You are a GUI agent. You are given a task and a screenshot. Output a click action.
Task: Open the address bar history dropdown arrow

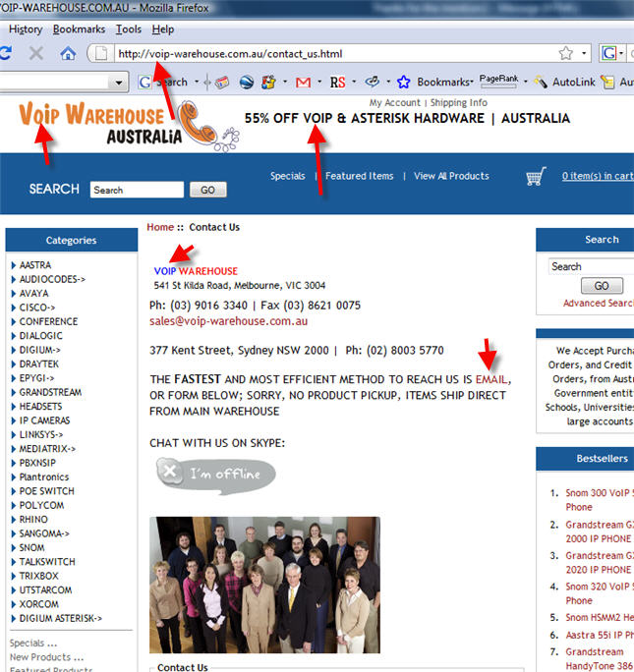point(585,53)
